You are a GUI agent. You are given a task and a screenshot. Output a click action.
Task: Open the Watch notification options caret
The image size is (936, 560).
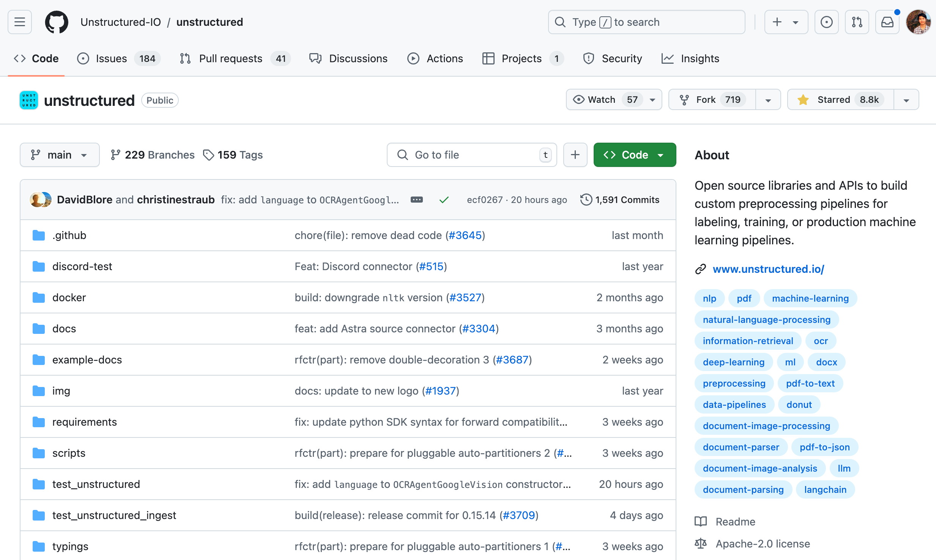tap(652, 99)
